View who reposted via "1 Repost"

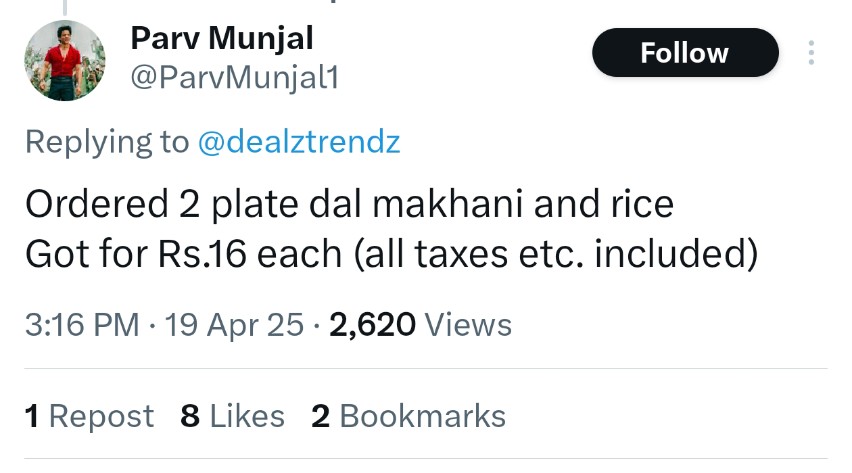(x=89, y=416)
